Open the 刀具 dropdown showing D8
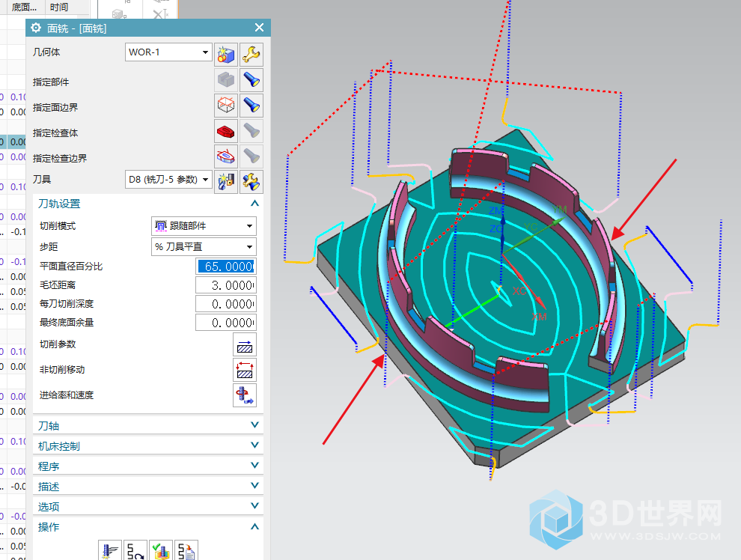Image resolution: width=741 pixels, height=560 pixels. coord(168,180)
